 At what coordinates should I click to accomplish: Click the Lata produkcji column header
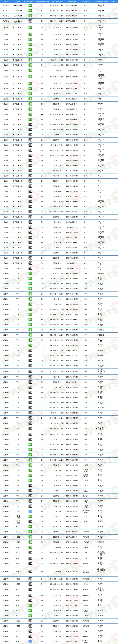click(57, 2)
